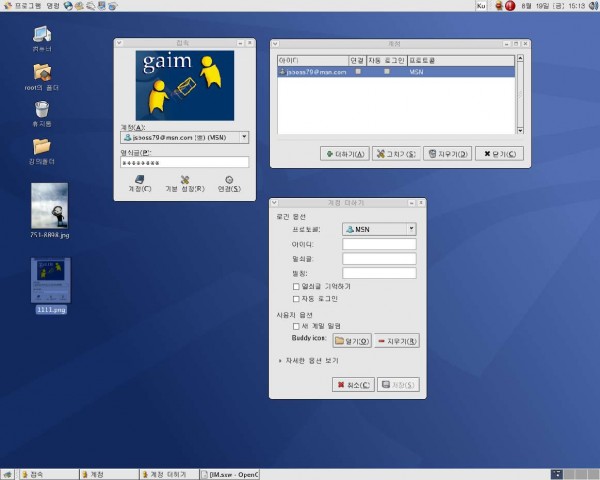Click the Cancel(C) button in Add Account
Screen dimensions: 600x480
353,385
